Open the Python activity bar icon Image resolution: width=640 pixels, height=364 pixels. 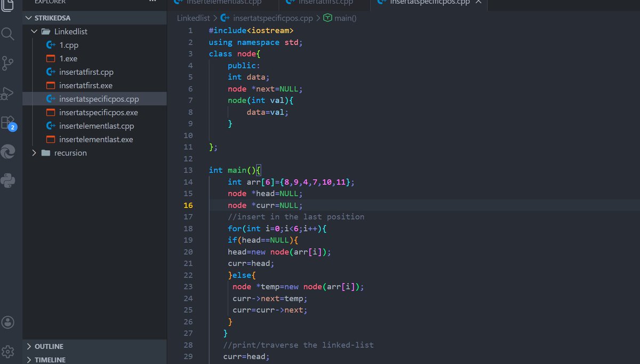click(x=8, y=181)
